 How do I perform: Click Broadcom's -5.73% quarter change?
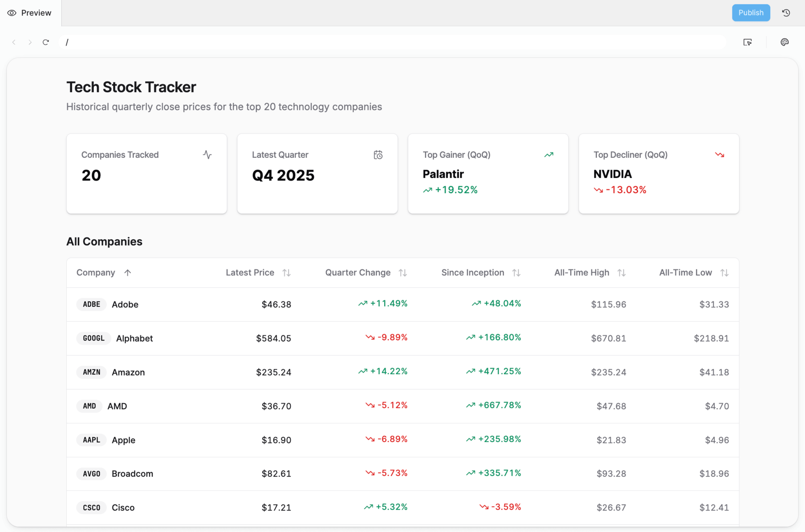click(386, 473)
